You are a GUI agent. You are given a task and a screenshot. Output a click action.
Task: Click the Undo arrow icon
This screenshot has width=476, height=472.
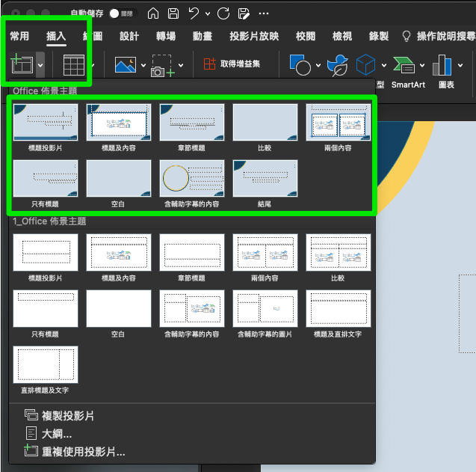click(194, 13)
